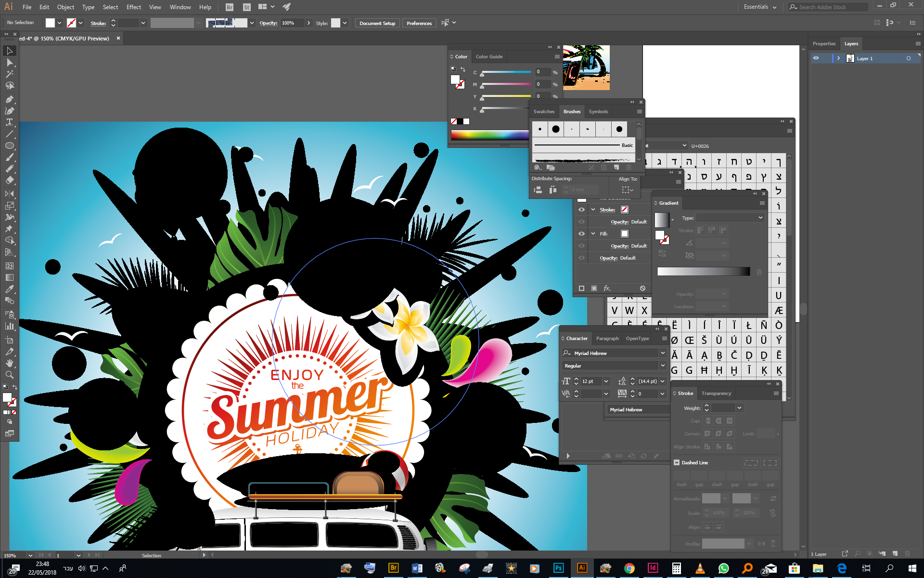Click Layer 1 target circle

[909, 58]
